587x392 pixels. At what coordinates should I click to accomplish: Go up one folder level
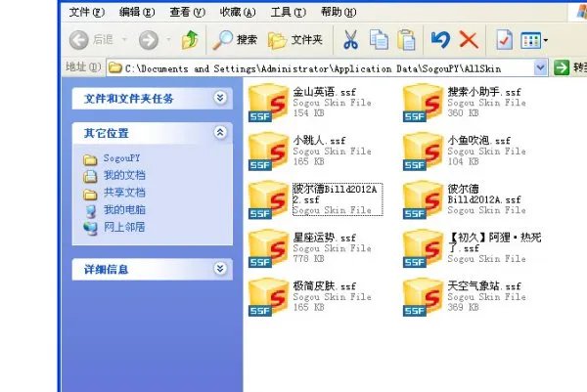(x=190, y=40)
